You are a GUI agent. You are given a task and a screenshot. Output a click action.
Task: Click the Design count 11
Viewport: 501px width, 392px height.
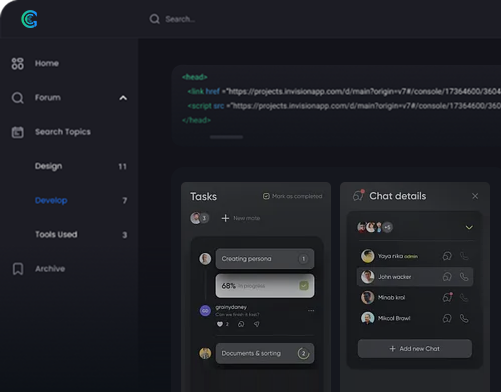[x=122, y=166]
